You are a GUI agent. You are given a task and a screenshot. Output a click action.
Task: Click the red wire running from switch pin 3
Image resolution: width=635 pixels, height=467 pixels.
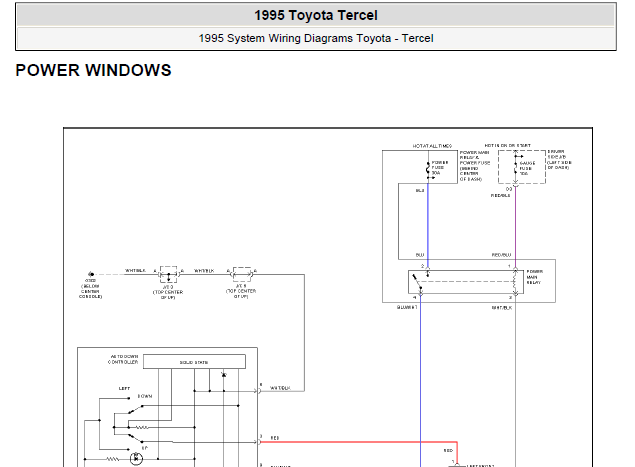(x=358, y=442)
